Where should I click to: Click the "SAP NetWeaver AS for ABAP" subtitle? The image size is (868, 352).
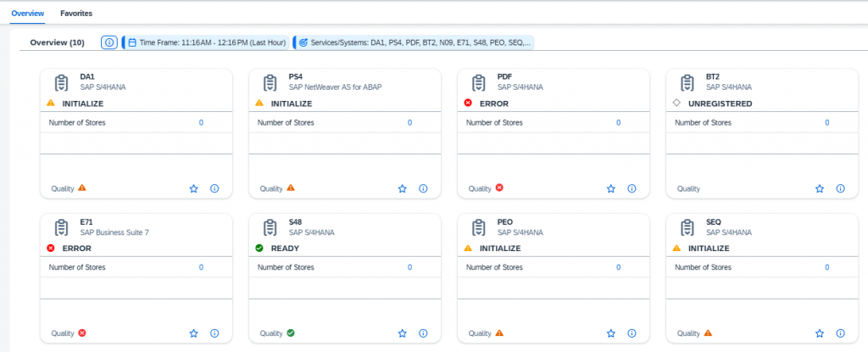336,87
